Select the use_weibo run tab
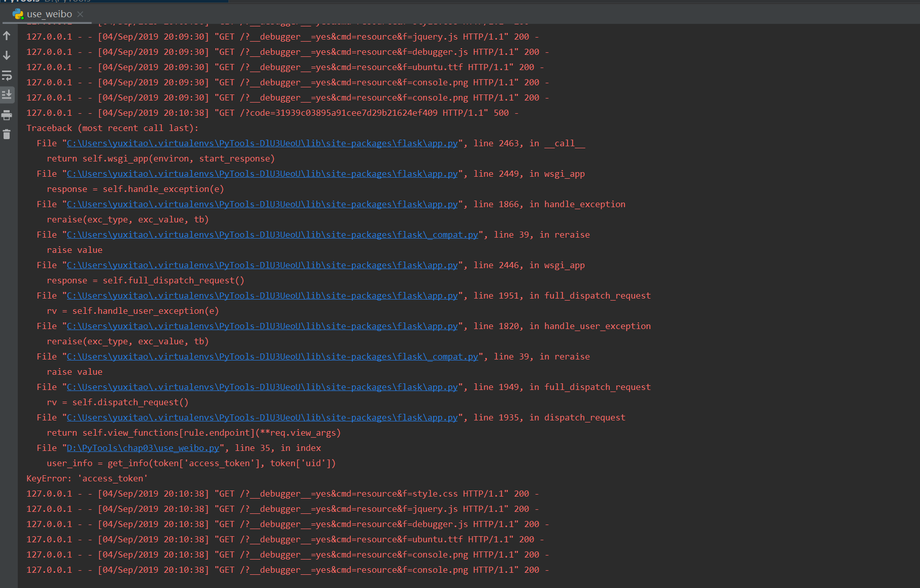Screen dimensions: 920x588 click(49, 14)
